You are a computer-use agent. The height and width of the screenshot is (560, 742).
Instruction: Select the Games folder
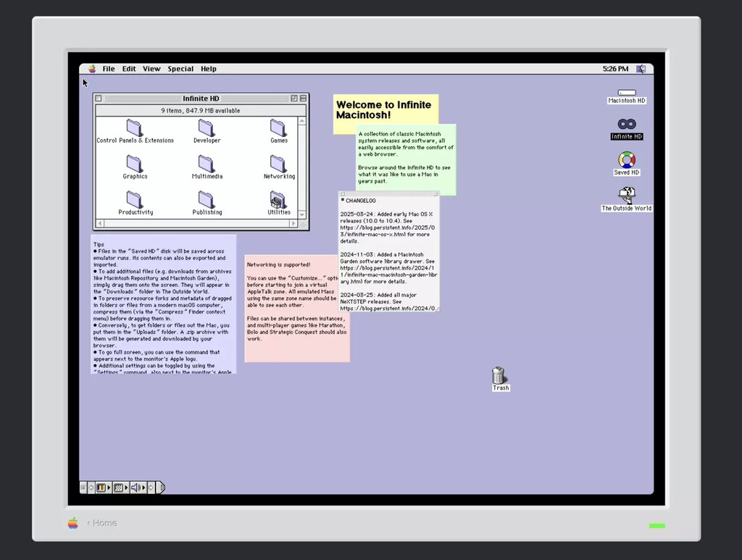(278, 128)
